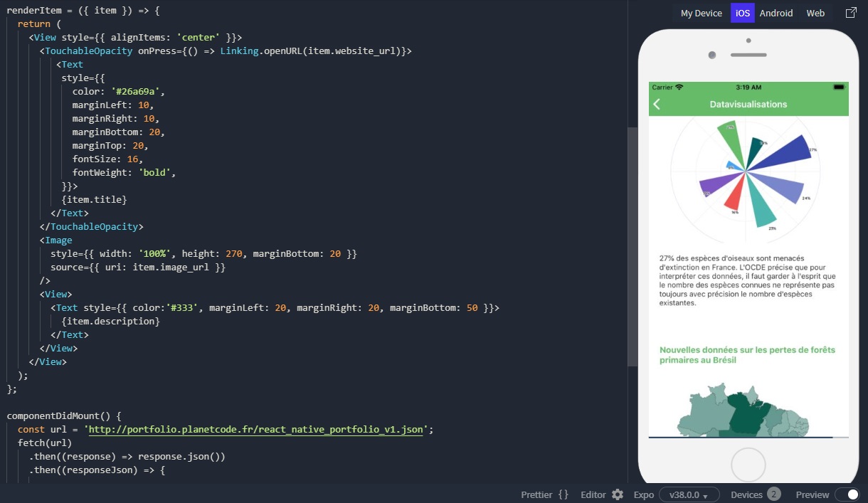Click the Devices count badge
This screenshot has width=868, height=503.
[773, 494]
